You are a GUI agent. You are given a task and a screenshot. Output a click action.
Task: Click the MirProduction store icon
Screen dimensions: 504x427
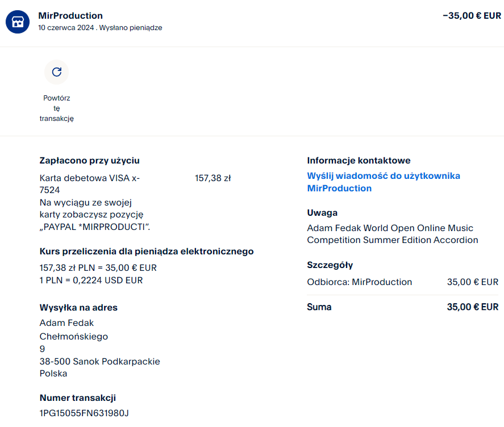[x=18, y=22]
